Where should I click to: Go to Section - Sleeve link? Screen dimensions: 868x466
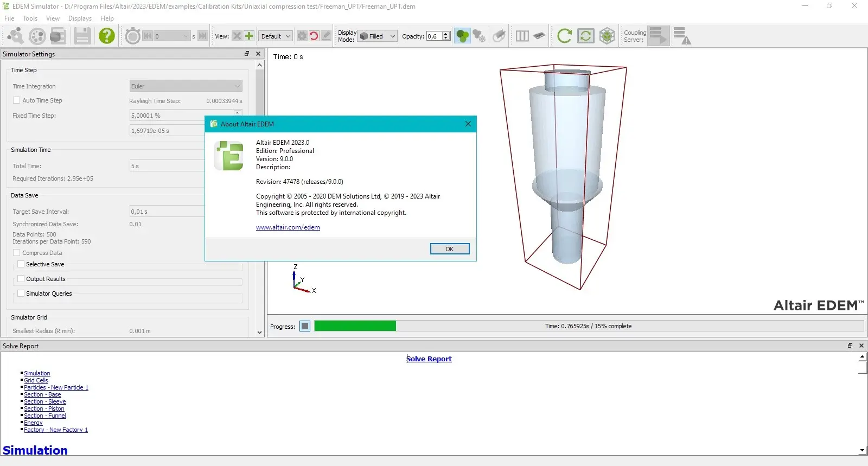pos(45,401)
